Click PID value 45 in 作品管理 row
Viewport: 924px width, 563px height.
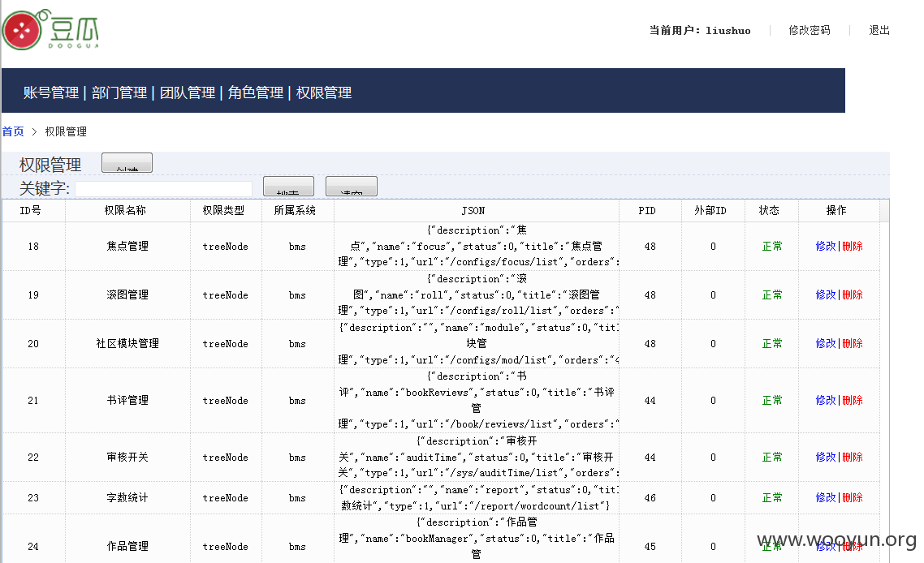(x=650, y=546)
